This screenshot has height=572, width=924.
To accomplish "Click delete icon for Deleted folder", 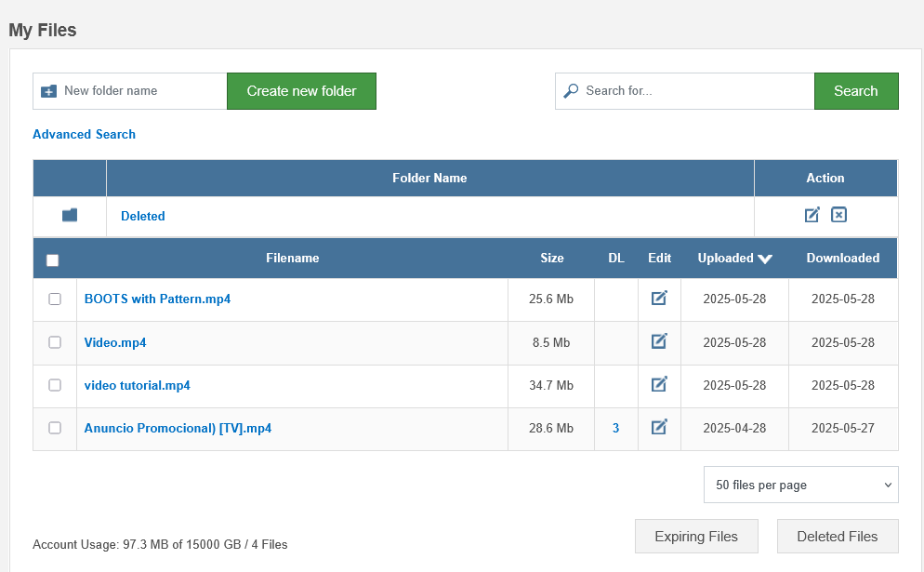I will tap(838, 215).
